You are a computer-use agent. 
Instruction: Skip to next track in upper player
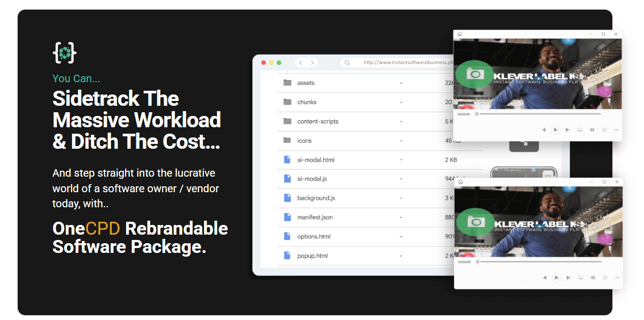point(568,129)
